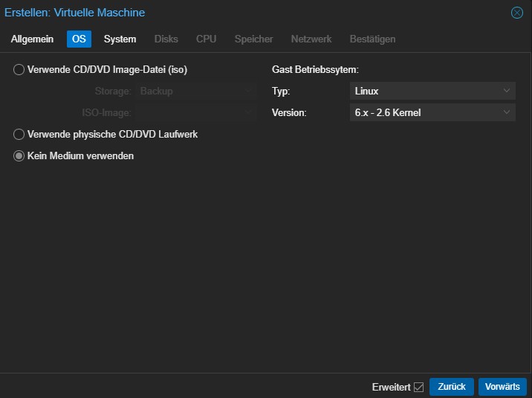The image size is (532, 398).
Task: Select 'Verwende CD/DVD Image-Datei (iso)' radio option
Action: [x=19, y=70]
